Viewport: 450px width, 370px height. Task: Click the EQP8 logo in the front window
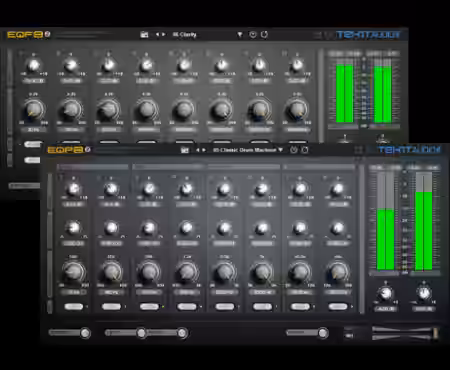click(65, 150)
